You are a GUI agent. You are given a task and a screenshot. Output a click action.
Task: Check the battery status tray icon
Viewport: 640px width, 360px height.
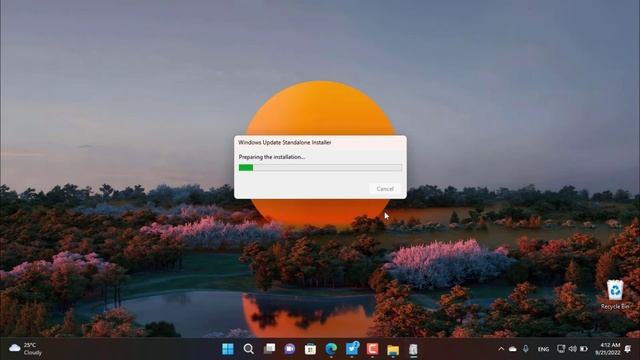[584, 349]
